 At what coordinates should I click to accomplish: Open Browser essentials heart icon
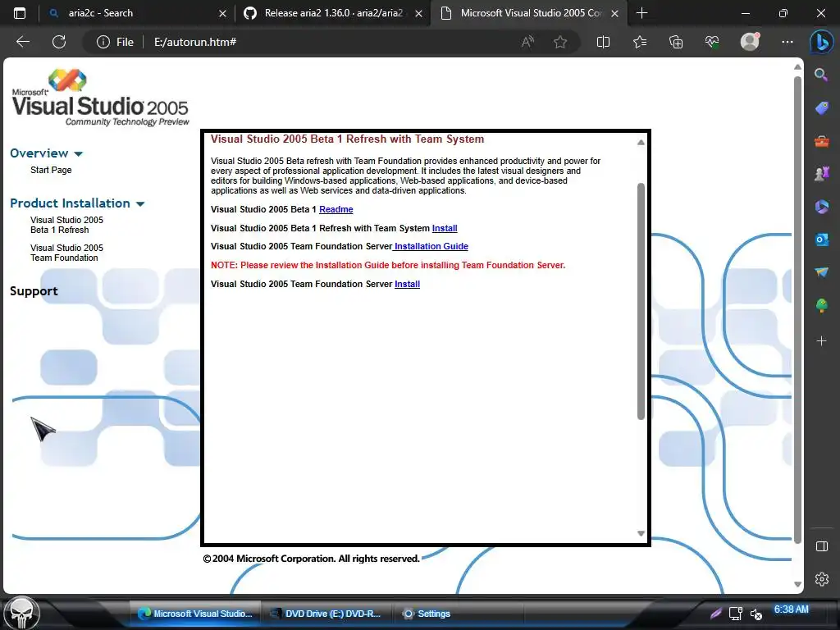point(712,42)
